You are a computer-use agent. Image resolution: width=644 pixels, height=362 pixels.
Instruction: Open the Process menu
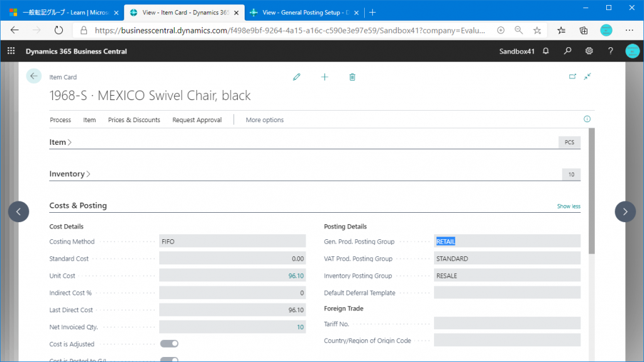pos(60,120)
